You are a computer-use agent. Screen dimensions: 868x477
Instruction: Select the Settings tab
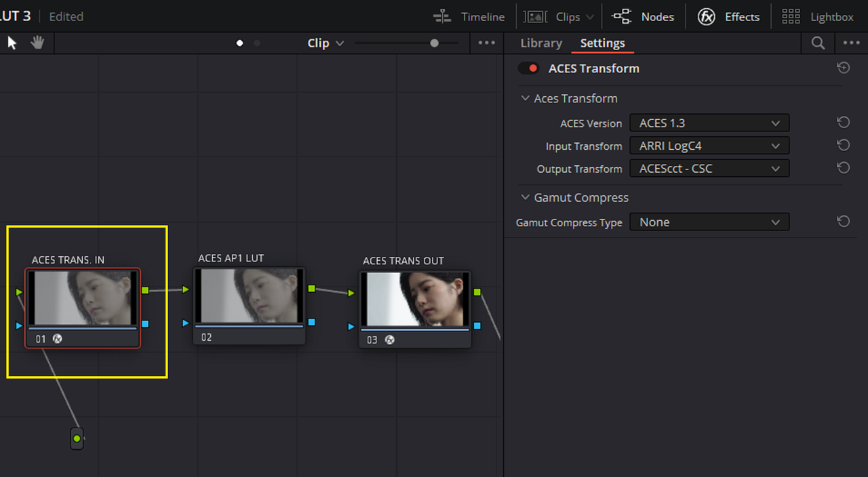click(602, 43)
